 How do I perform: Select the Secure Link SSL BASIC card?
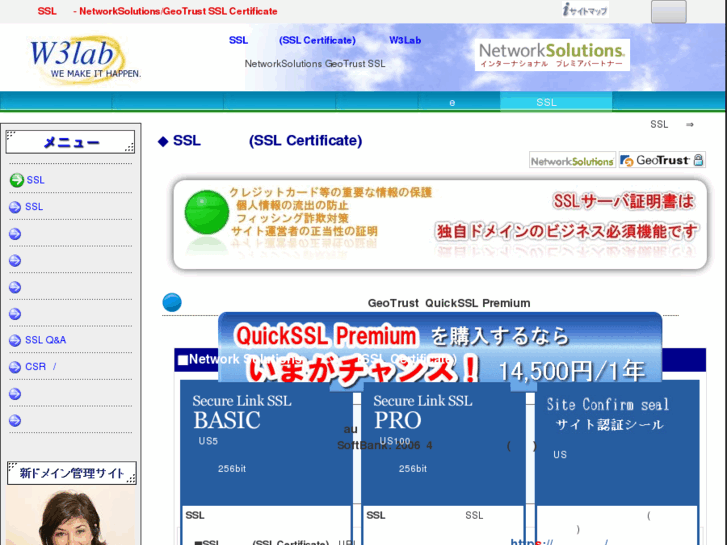click(x=266, y=443)
